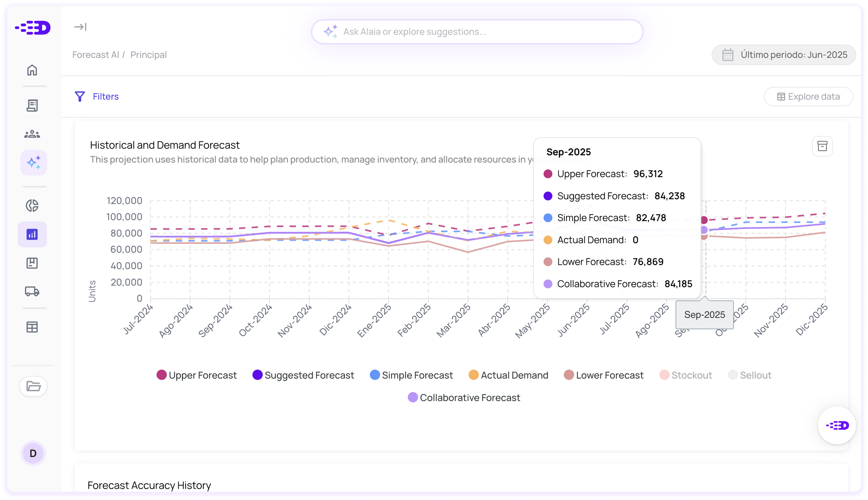Open Último periodo Jun-2025 date selector
Image resolution: width=868 pixels, height=500 pixels.
coord(784,55)
